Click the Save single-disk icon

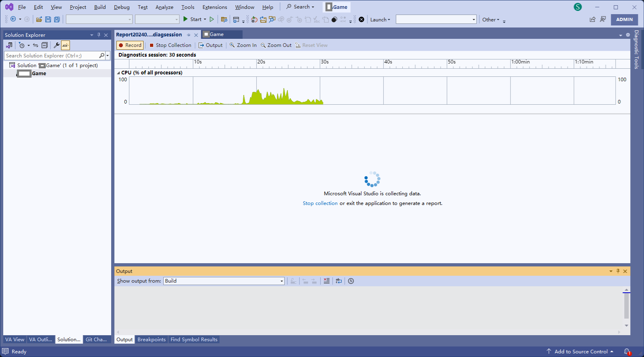pos(48,19)
